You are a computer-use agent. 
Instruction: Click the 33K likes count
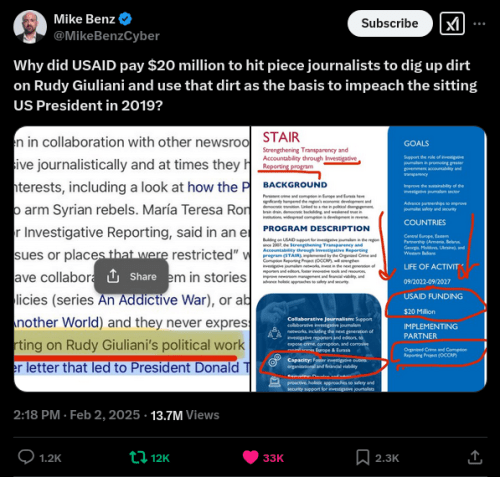[273, 458]
